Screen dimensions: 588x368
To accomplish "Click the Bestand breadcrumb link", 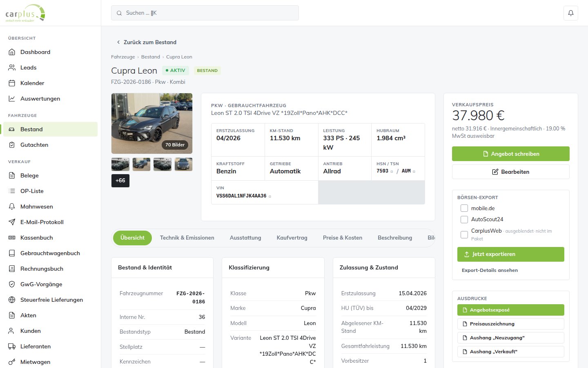I will [x=151, y=57].
